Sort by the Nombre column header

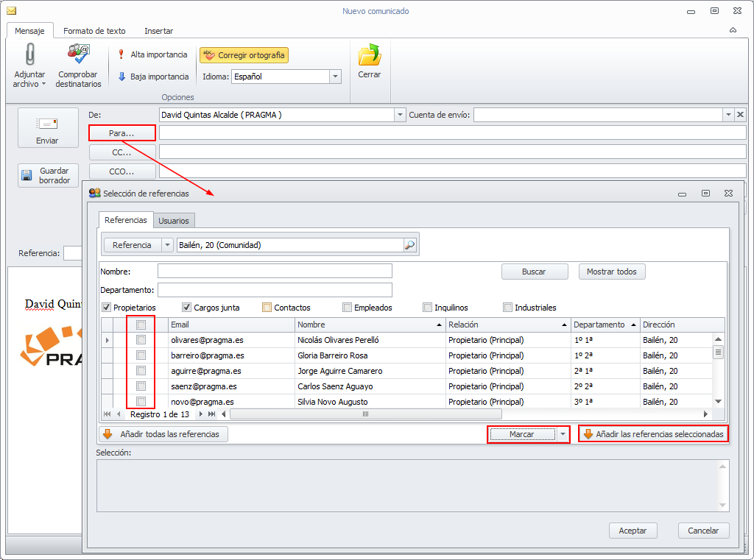point(370,325)
